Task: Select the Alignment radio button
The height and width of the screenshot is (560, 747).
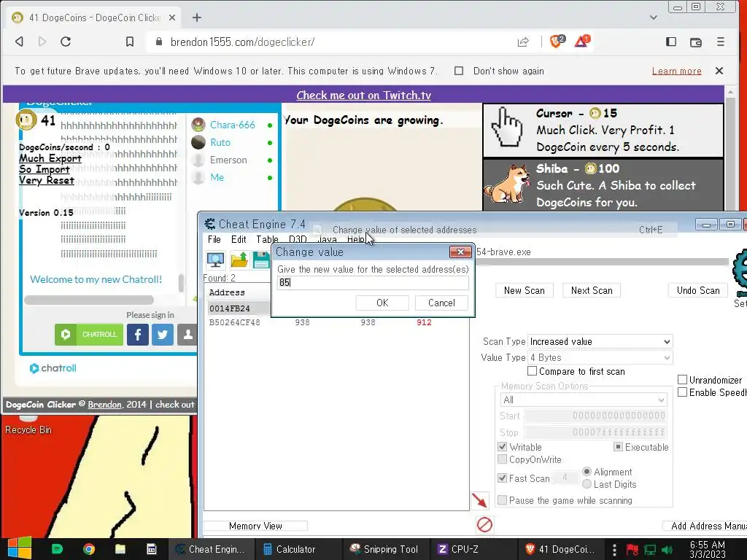Action: pyautogui.click(x=587, y=472)
